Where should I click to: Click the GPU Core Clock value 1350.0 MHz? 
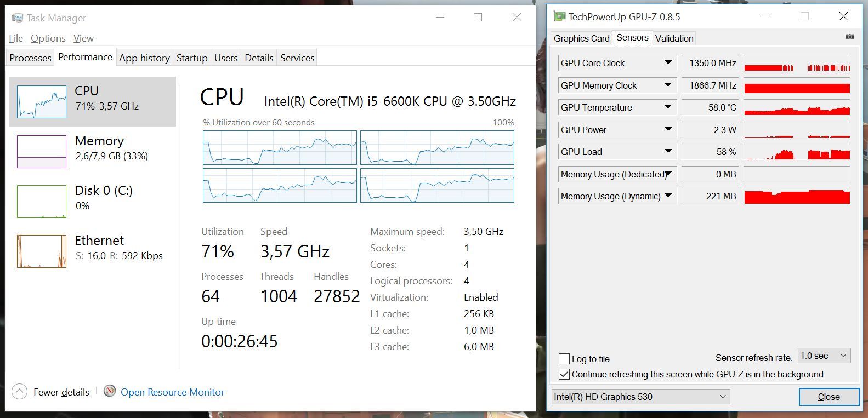[710, 63]
